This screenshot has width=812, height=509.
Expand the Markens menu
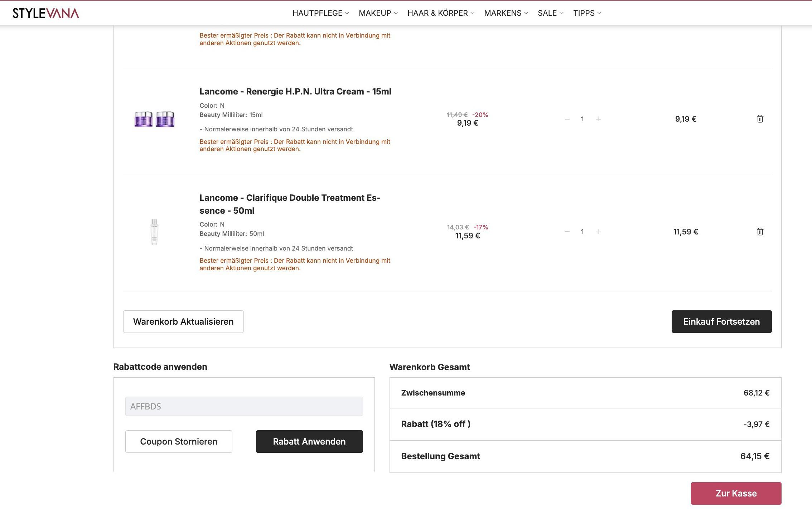[506, 13]
